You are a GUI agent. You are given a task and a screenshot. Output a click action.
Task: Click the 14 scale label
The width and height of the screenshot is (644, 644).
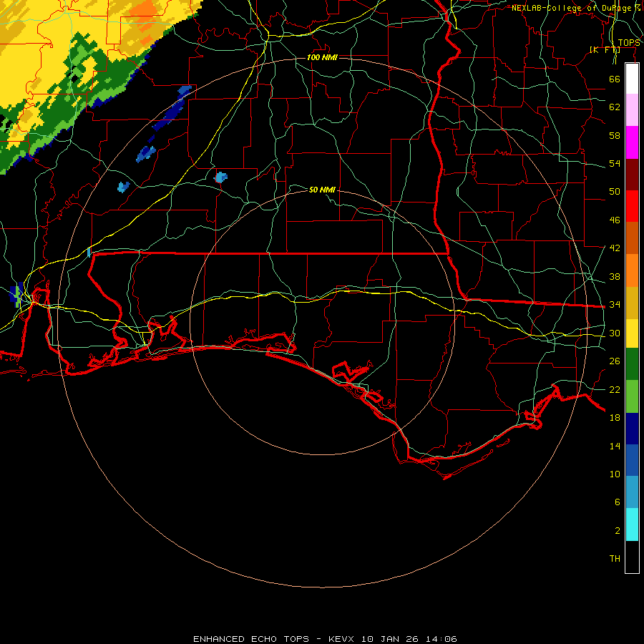615,446
